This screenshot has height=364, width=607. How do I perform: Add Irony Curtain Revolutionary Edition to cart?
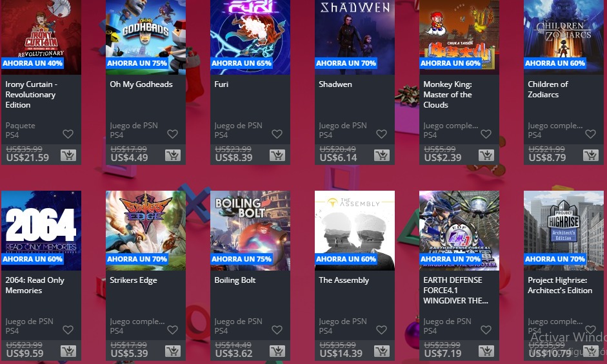(68, 155)
